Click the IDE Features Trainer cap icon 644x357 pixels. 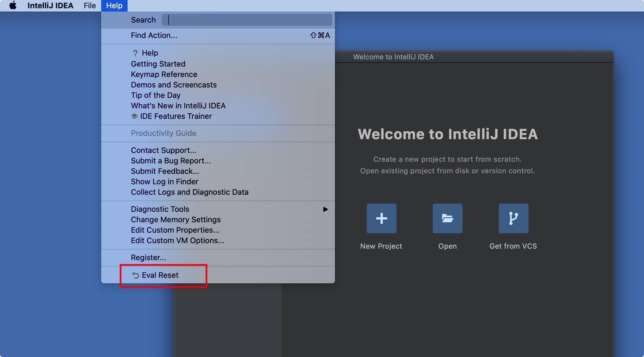coord(134,116)
